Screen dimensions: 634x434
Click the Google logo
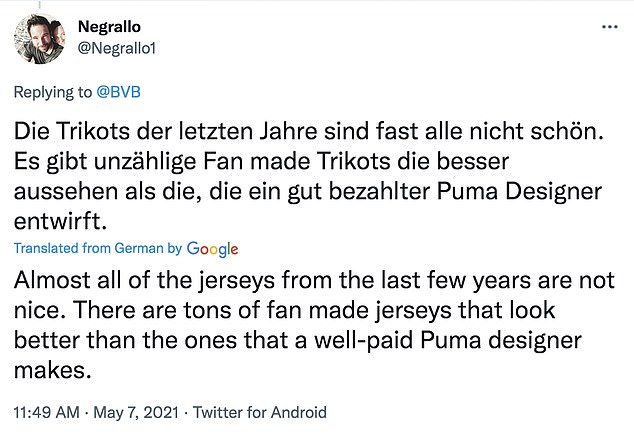(x=212, y=248)
